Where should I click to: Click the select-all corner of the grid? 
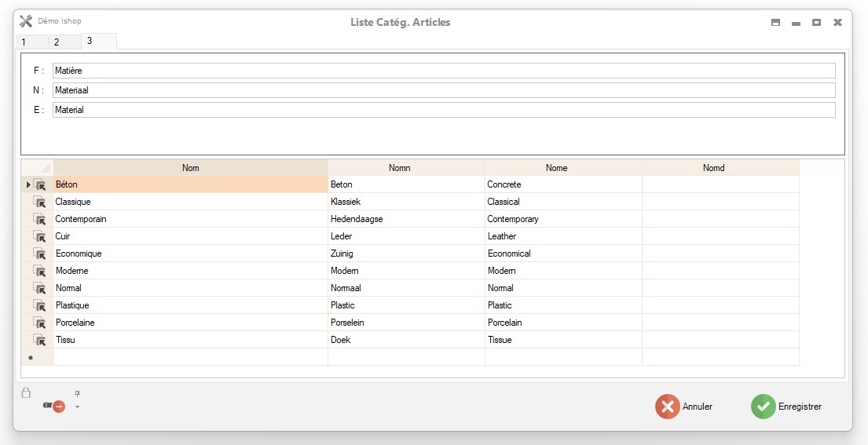point(37,168)
